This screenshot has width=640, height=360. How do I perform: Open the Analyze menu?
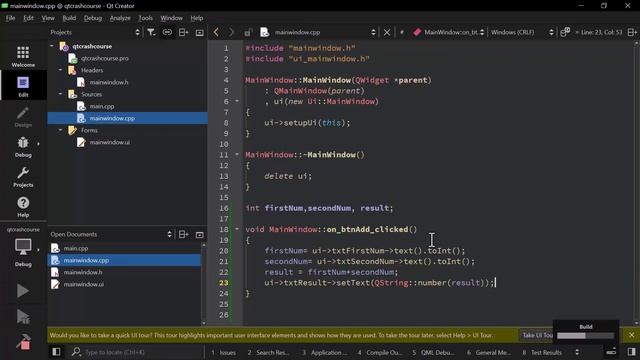click(120, 18)
